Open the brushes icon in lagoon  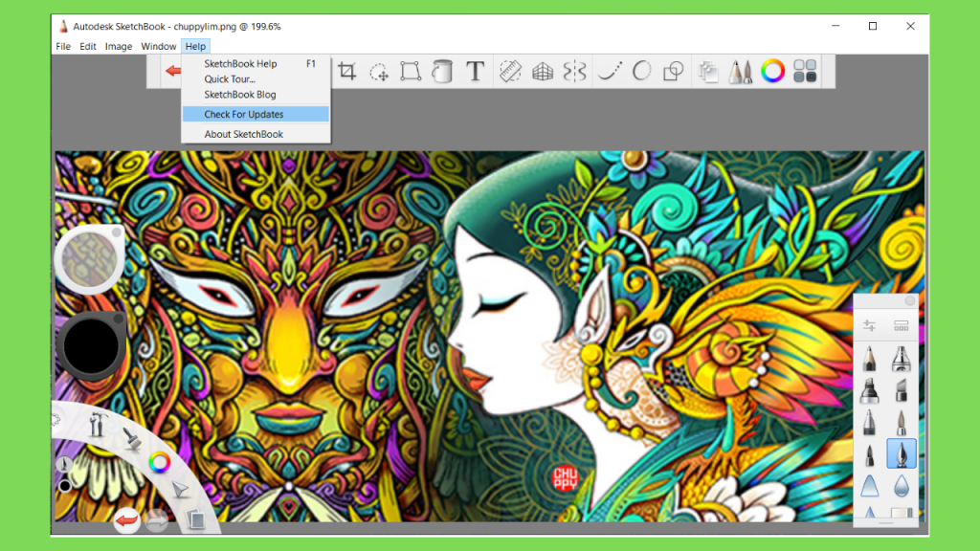click(x=132, y=439)
